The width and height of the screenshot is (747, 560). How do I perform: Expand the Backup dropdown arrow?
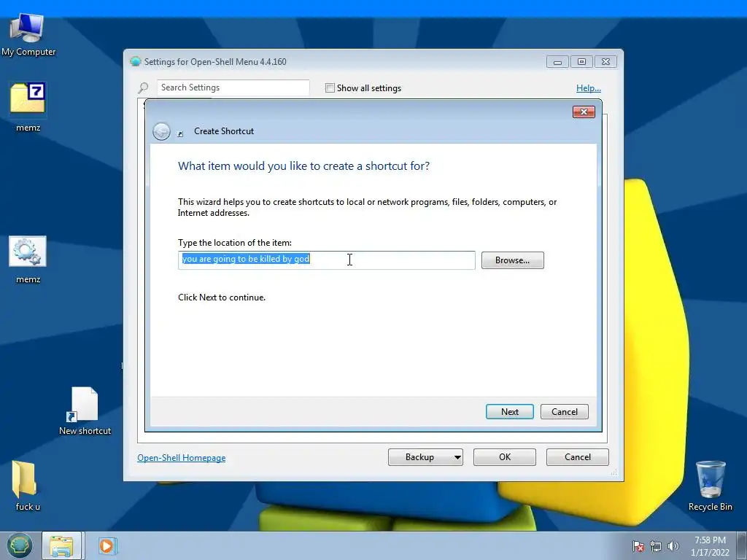pos(457,457)
